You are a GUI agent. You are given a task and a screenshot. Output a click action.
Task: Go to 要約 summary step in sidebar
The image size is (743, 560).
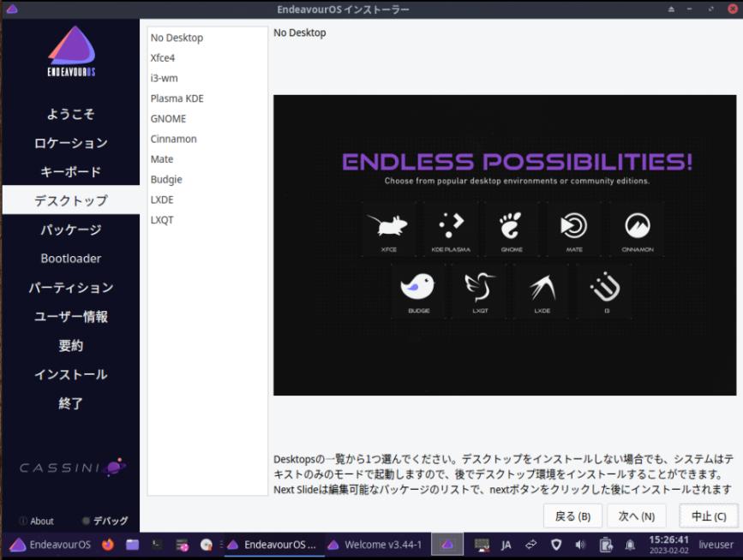tap(71, 345)
